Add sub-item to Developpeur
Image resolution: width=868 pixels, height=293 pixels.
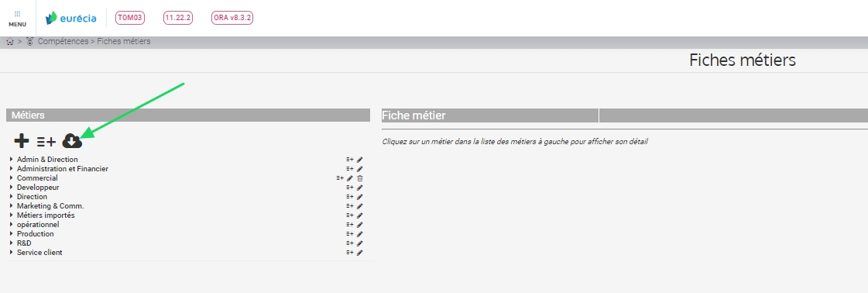(350, 188)
